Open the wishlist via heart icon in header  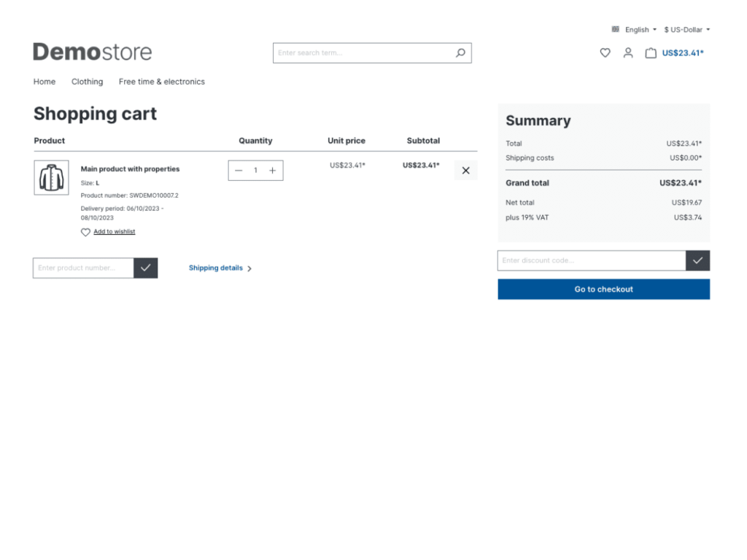pos(605,52)
